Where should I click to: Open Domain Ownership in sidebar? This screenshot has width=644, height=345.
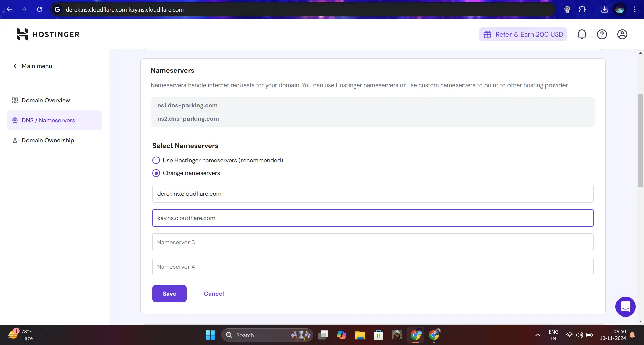point(54,140)
